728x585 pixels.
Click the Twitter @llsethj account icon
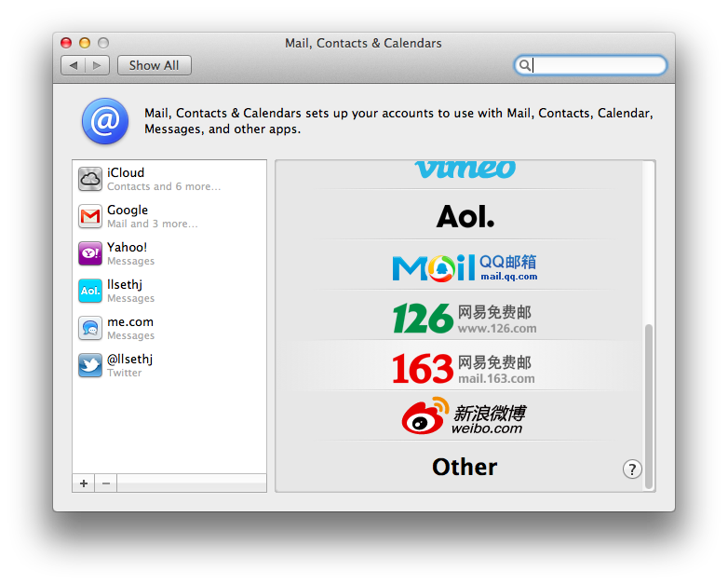[90, 365]
